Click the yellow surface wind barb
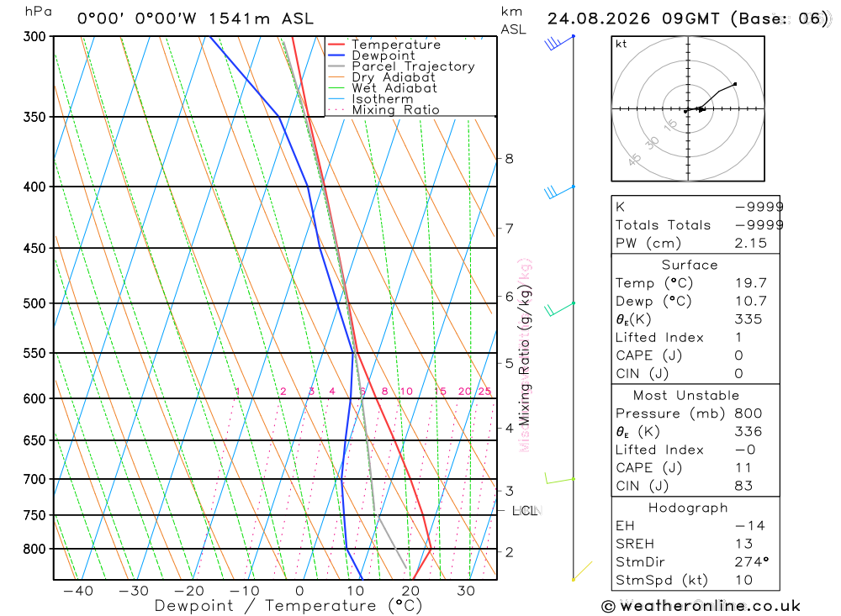Image resolution: width=841 pixels, height=616 pixels. (583, 571)
